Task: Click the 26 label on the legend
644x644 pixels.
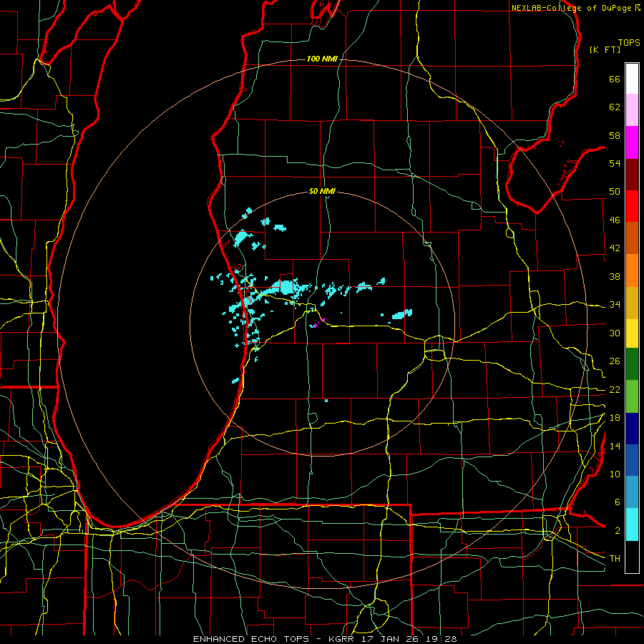Action: click(x=615, y=361)
